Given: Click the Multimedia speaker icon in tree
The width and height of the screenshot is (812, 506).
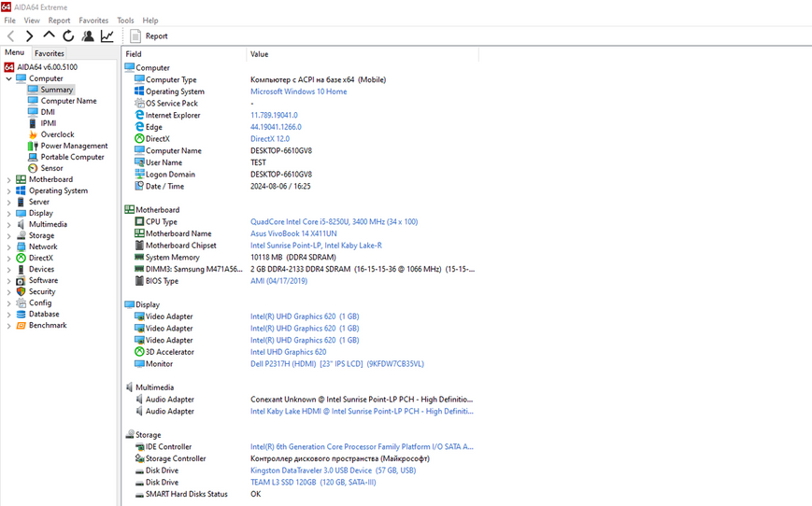Looking at the screenshot, I should pyautogui.click(x=21, y=224).
